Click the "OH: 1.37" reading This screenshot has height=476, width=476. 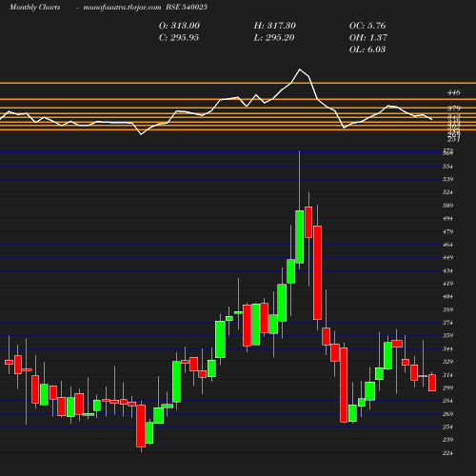point(368,38)
